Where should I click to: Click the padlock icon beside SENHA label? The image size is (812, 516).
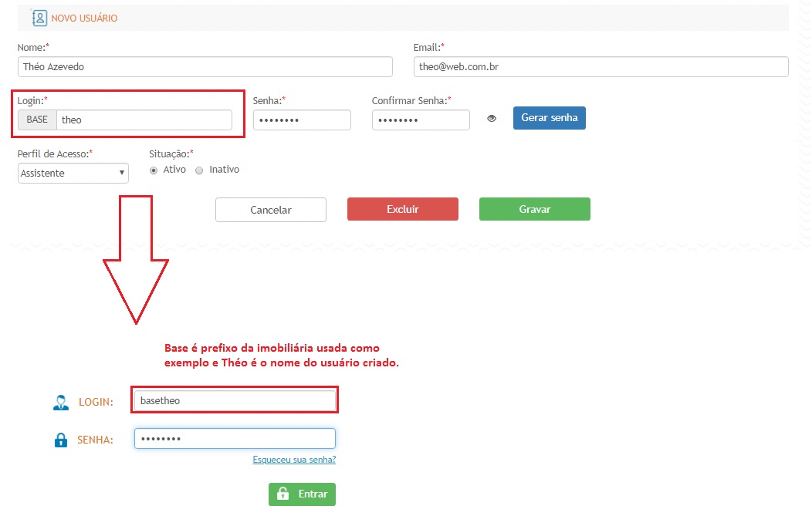point(61,440)
